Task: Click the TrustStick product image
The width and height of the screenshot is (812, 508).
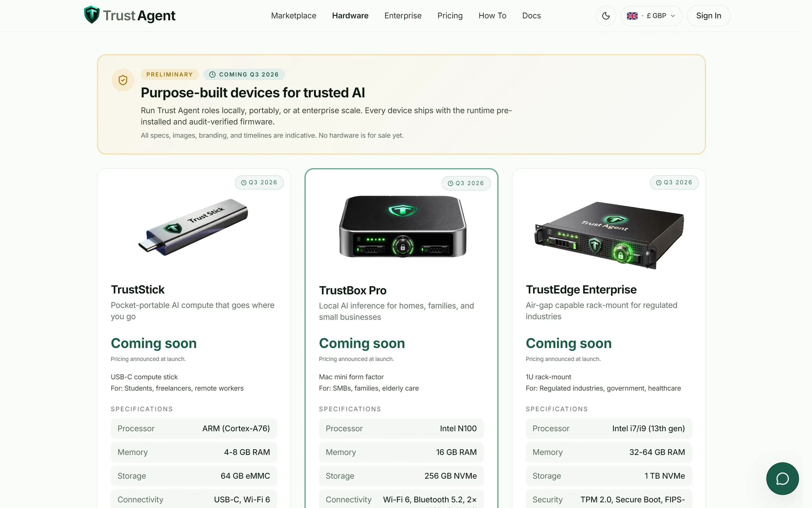Action: click(193, 227)
